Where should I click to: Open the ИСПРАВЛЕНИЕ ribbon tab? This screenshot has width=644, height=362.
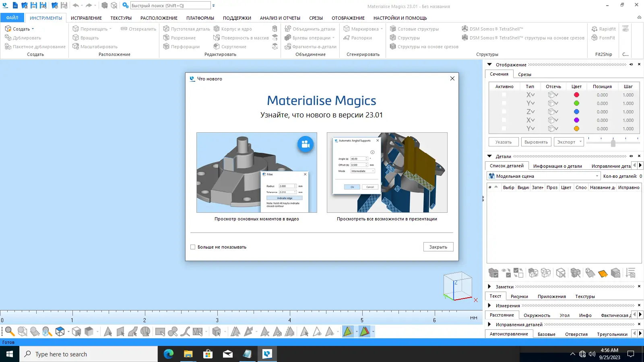[86, 18]
